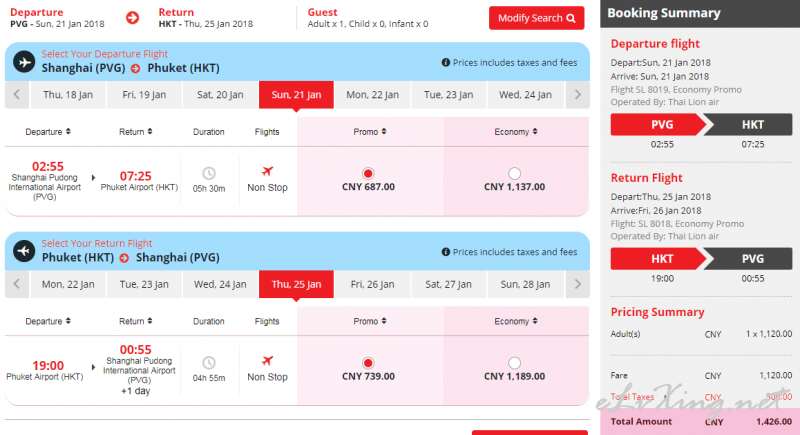Click the red plane Non Stop icon on departure flight

click(267, 171)
